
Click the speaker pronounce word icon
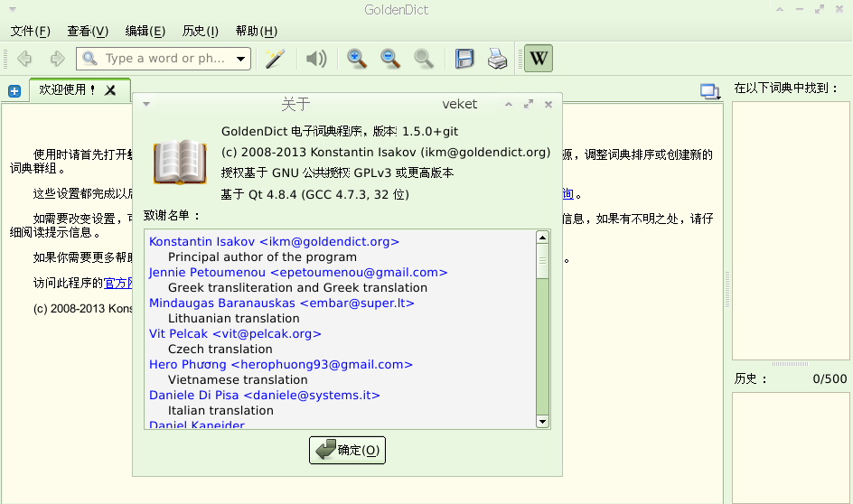(316, 58)
